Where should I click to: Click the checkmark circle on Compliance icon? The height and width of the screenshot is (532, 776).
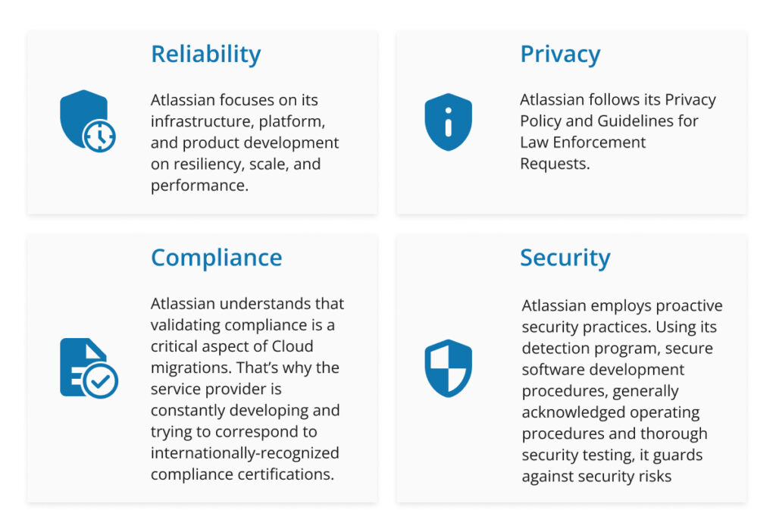pyautogui.click(x=101, y=381)
